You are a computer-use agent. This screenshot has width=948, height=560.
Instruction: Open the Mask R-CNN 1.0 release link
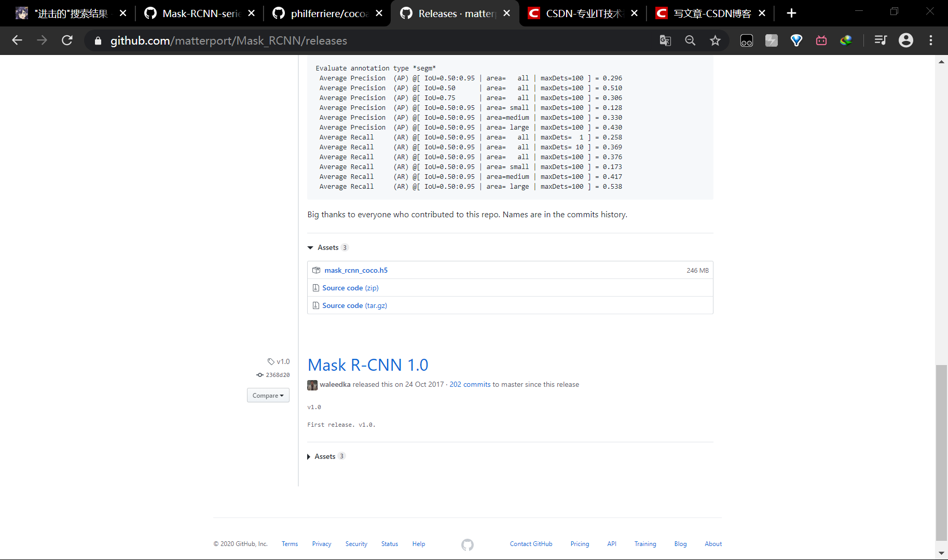(x=368, y=365)
